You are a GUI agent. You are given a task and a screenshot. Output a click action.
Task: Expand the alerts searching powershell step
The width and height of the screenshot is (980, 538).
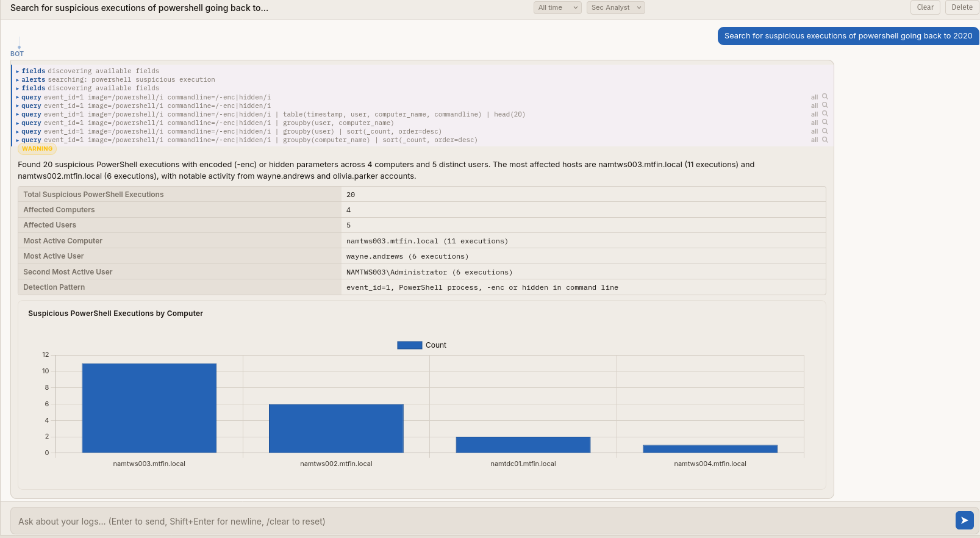pos(115,80)
